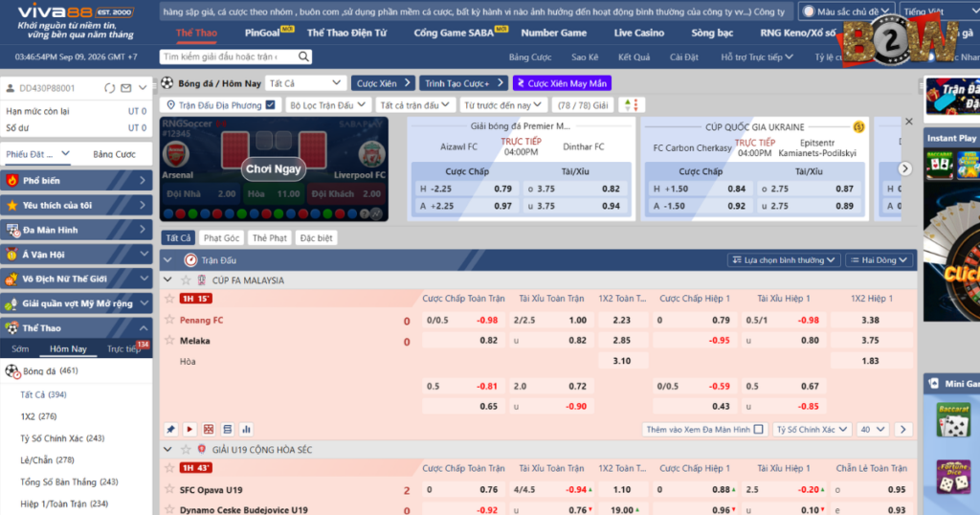Image resolution: width=980 pixels, height=515 pixels.
Task: Open the match tracker pitch icon
Action: pos(209,430)
